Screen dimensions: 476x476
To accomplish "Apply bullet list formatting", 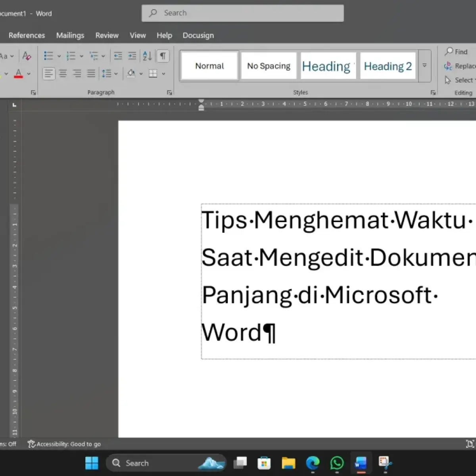I will point(48,56).
